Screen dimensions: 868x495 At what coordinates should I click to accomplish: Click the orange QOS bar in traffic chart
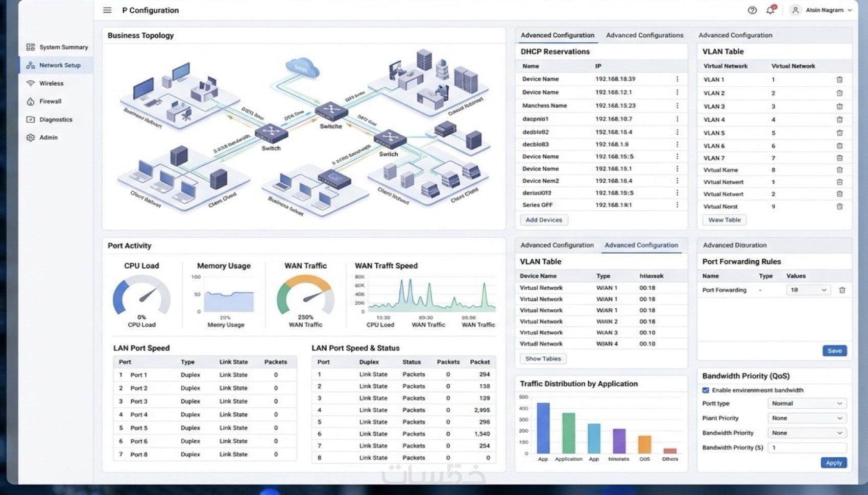click(644, 444)
